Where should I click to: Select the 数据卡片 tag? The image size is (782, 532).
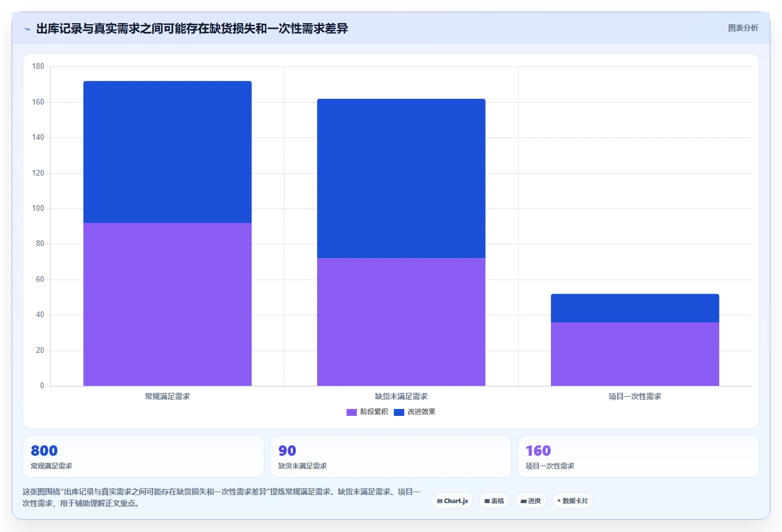[572, 501]
